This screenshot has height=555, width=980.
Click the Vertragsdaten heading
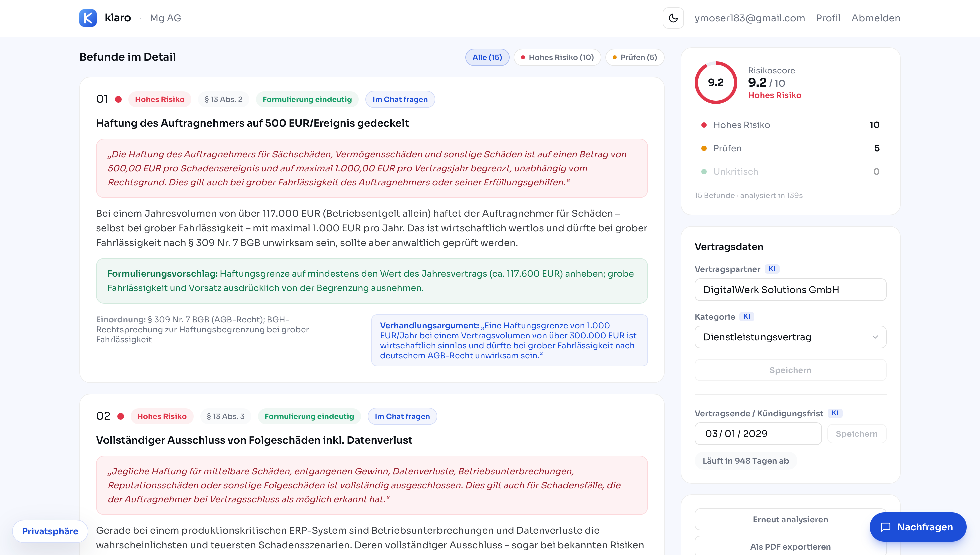[729, 247]
